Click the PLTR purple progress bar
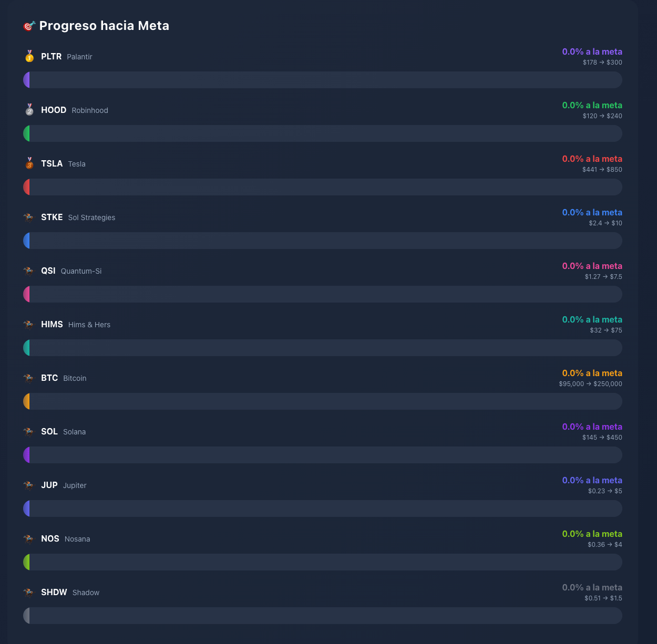 (x=323, y=80)
